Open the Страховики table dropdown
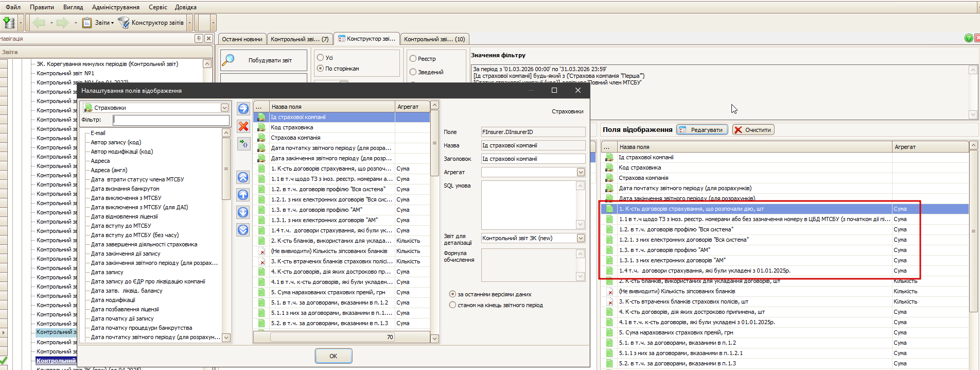The image size is (980, 370). click(x=224, y=108)
